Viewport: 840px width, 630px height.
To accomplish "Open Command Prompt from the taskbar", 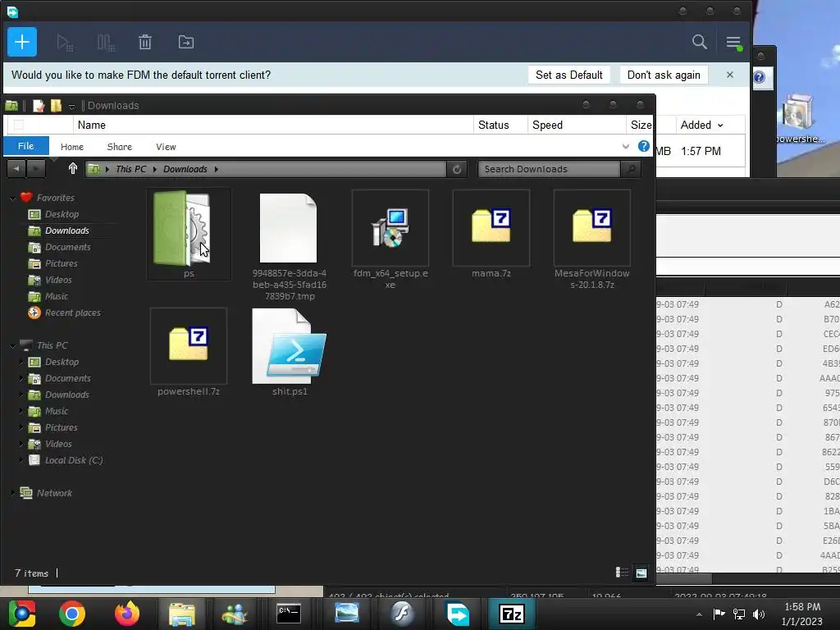I will click(x=289, y=614).
